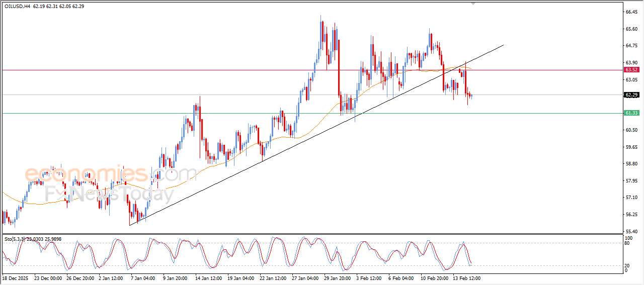Click the chart shift triangle marker at top
Image resolution: width=644 pixels, height=285 pixels.
(473, 4)
